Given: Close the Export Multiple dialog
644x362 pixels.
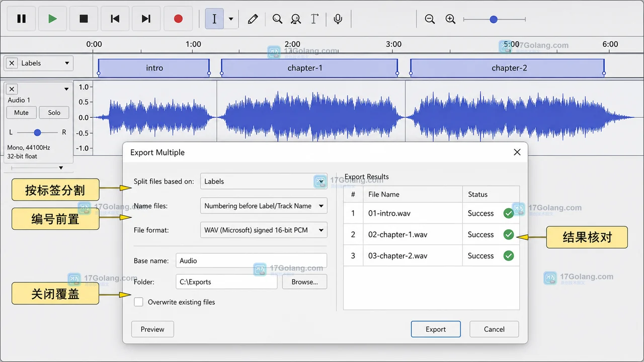Looking at the screenshot, I should tap(517, 152).
